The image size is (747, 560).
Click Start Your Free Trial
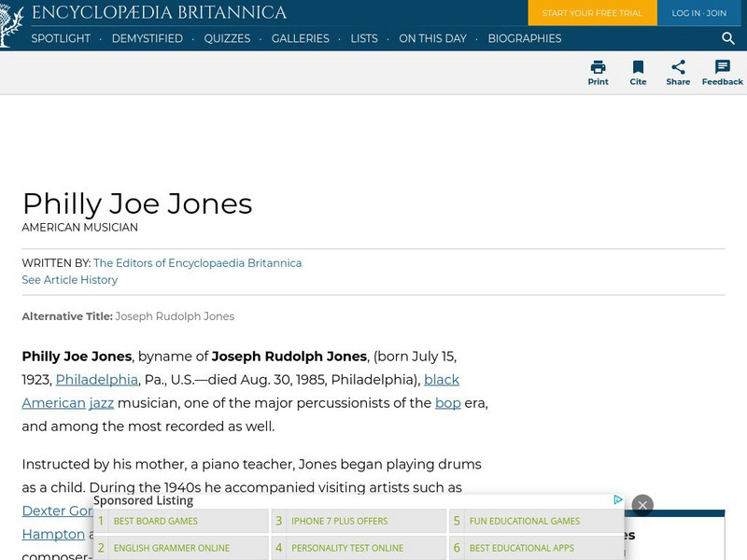pos(592,13)
